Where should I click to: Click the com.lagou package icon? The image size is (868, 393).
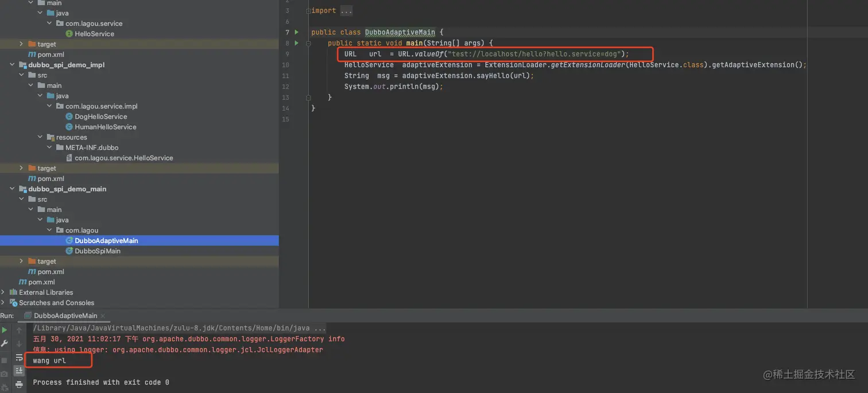click(60, 230)
